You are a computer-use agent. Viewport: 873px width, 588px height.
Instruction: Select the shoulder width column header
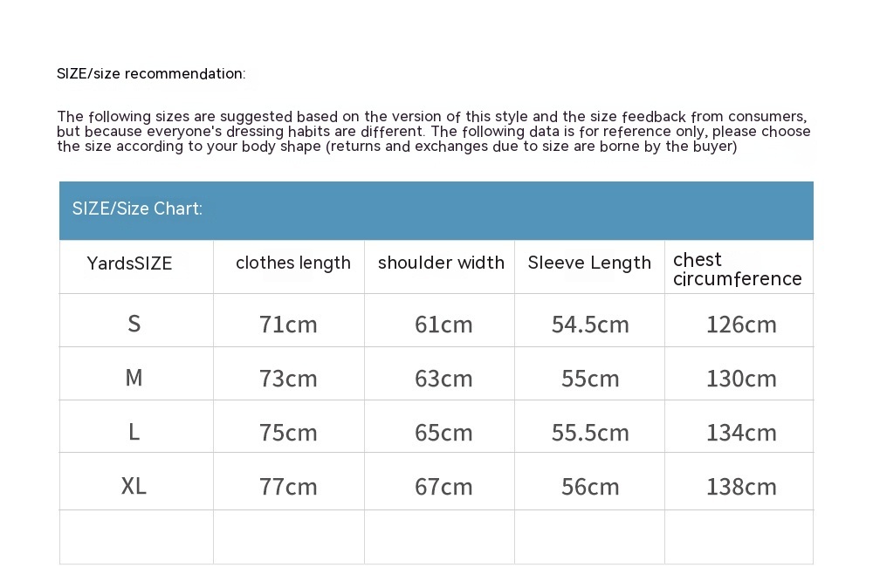click(x=441, y=263)
